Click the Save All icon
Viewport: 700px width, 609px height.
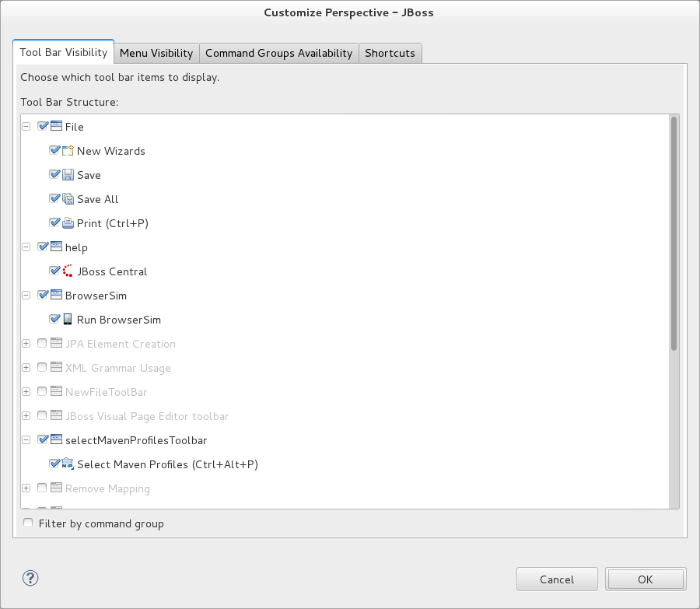(67, 198)
